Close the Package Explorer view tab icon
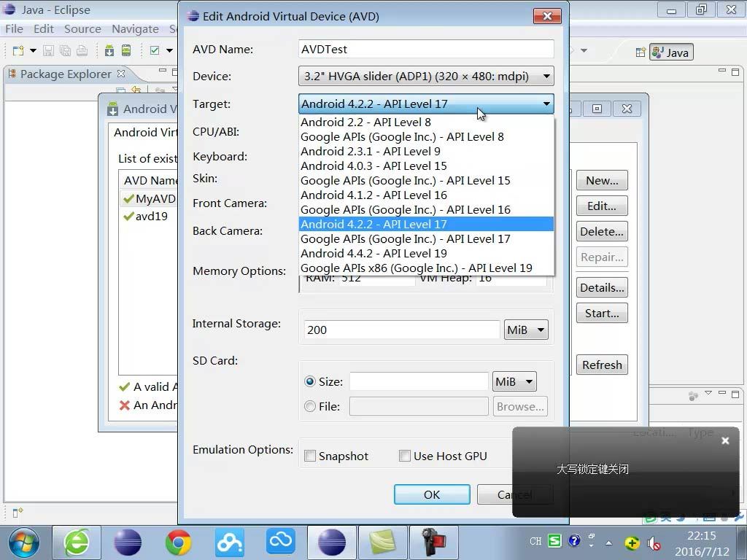The image size is (747, 560). pos(121,74)
